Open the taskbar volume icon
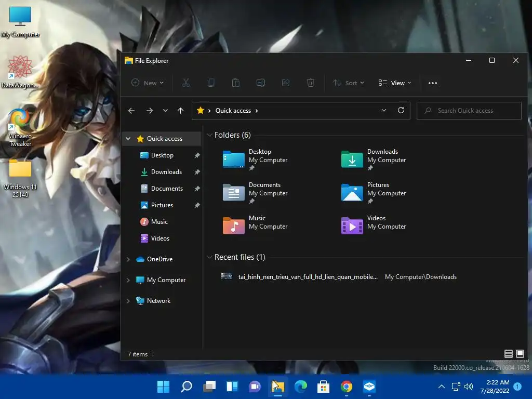The width and height of the screenshot is (532, 399). [469, 387]
